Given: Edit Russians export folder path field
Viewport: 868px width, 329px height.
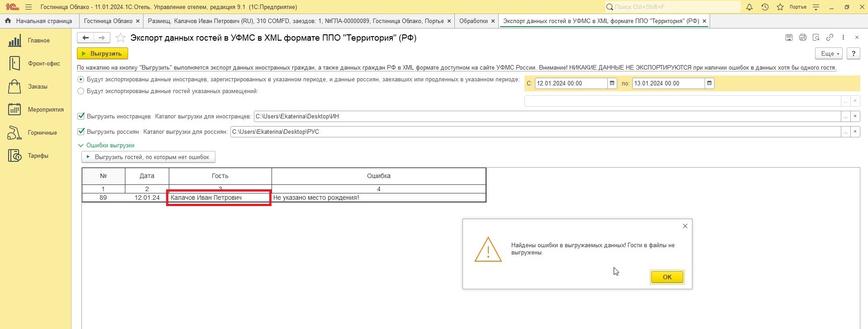Looking at the screenshot, I should click(535, 132).
